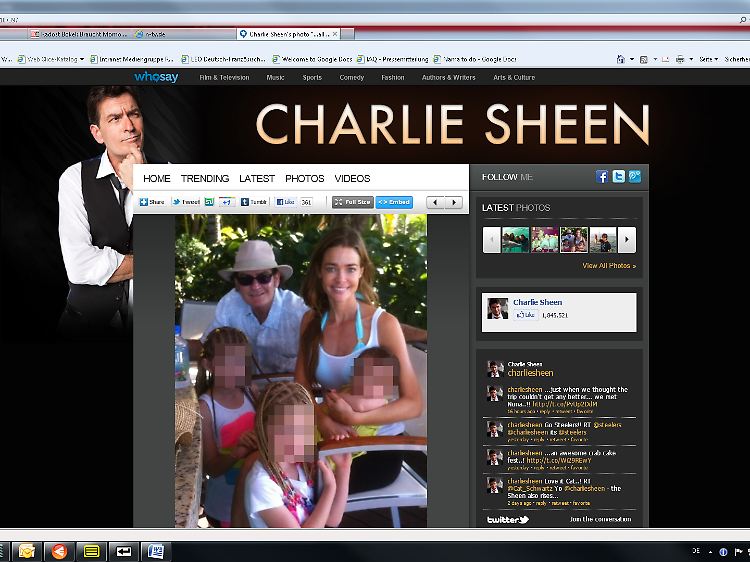Image resolution: width=750 pixels, height=562 pixels.
Task: Like Charlie Sheen Facebook page box
Action: [526, 315]
